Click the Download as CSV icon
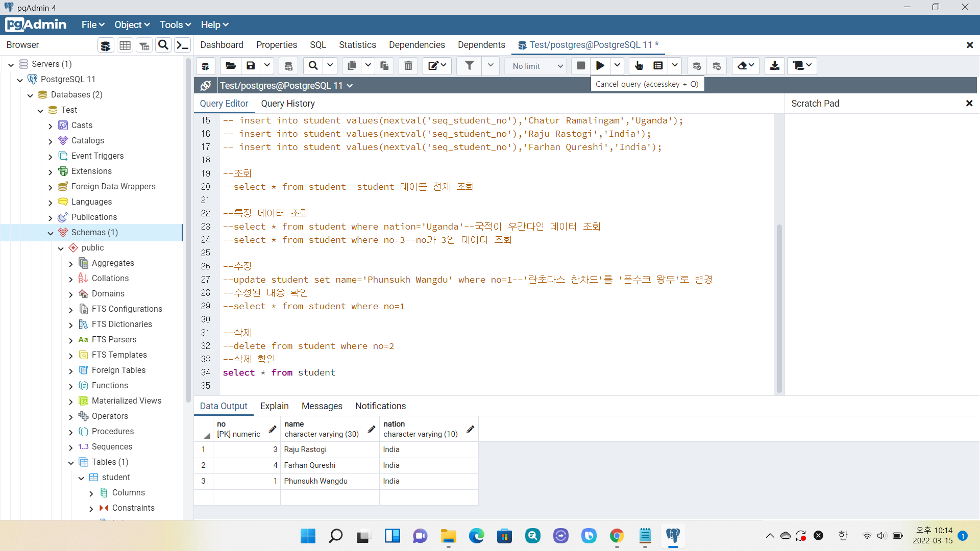 coord(775,66)
